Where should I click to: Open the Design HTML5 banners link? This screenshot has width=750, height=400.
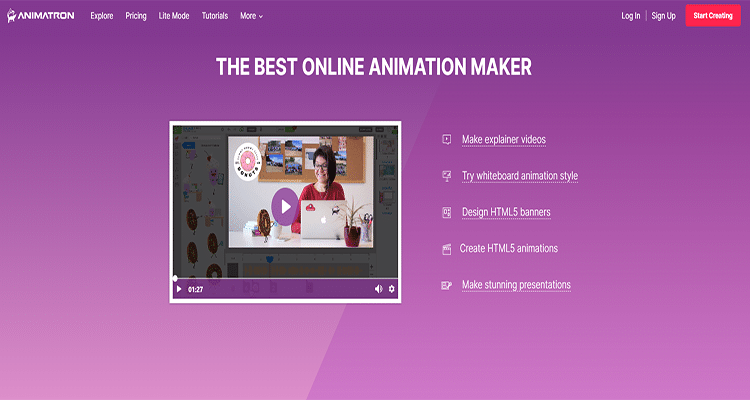tap(506, 212)
